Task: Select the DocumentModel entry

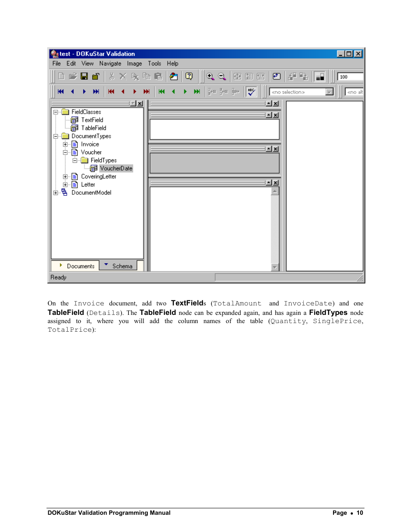Action: (91, 193)
